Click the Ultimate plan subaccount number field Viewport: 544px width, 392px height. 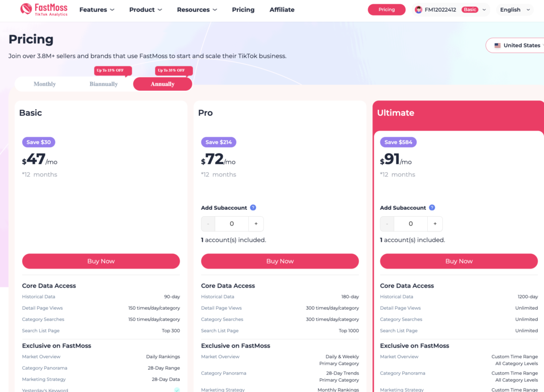point(411,224)
